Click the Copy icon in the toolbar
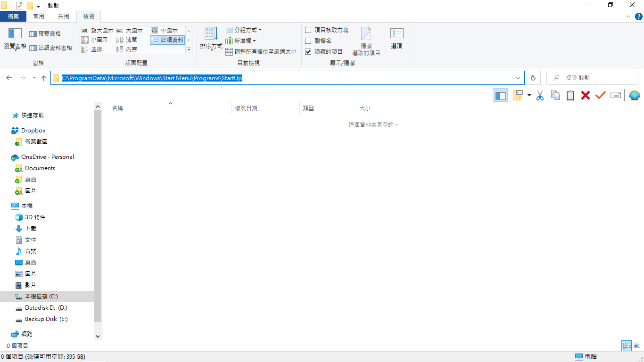 (x=555, y=96)
